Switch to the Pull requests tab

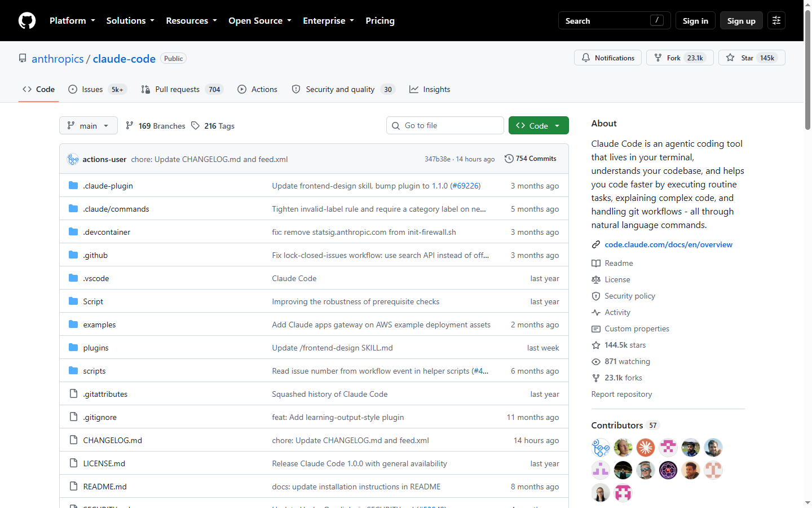pyautogui.click(x=182, y=89)
